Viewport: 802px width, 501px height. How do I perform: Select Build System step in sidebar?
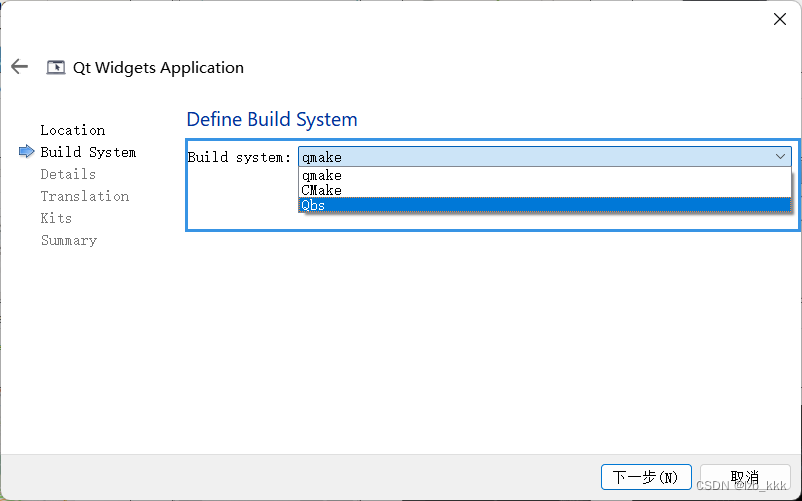click(x=88, y=152)
